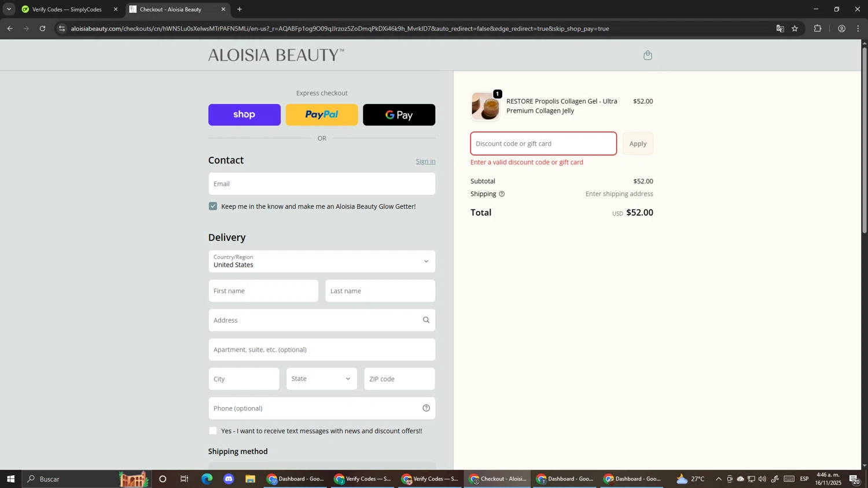Click the Apply discount button

coord(638,143)
